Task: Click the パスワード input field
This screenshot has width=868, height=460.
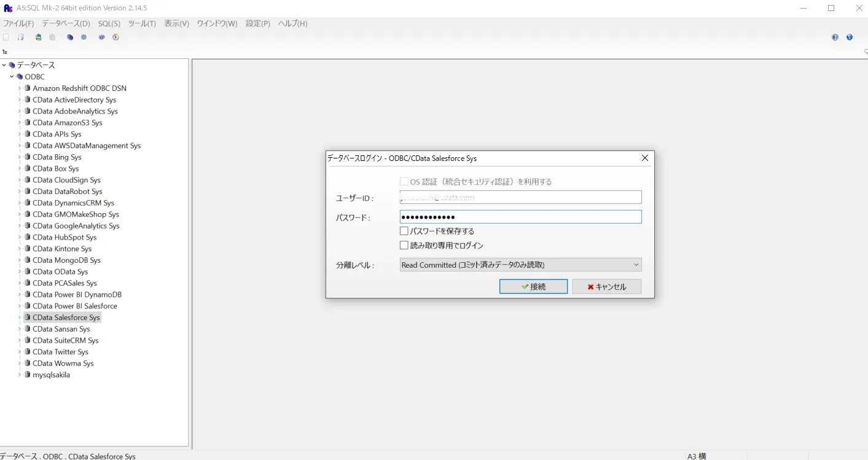Action: coord(520,216)
